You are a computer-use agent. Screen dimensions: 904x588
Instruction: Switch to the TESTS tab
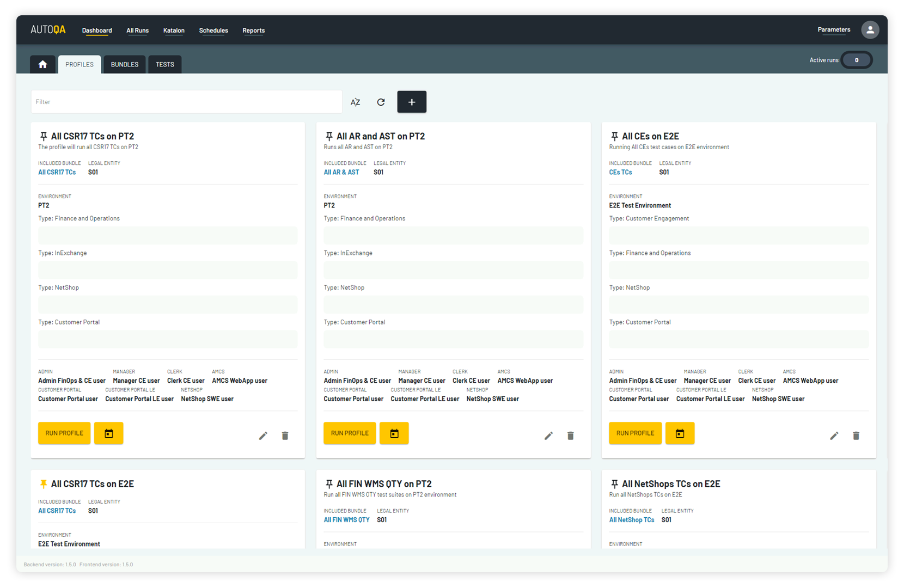click(x=165, y=64)
